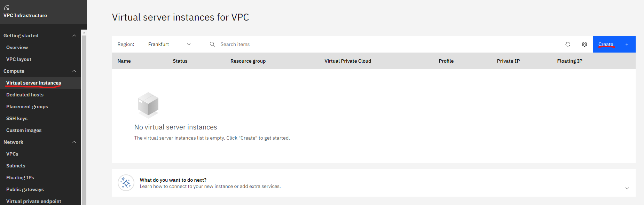Open the Region dropdown showing Frankfurt
The image size is (644, 205).
tap(170, 44)
